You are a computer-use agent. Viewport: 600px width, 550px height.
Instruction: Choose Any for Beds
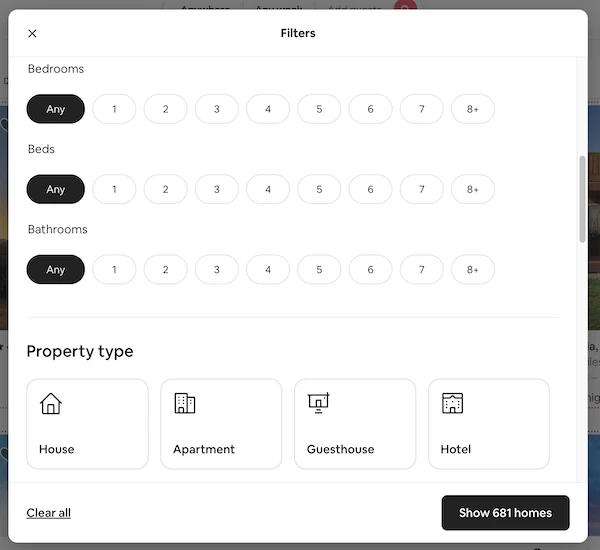click(x=55, y=189)
